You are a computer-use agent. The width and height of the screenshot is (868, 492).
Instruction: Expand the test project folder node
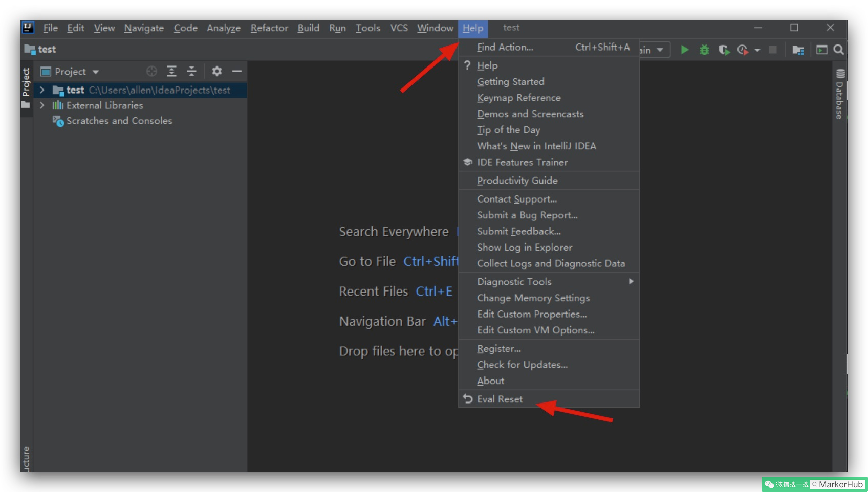[42, 90]
